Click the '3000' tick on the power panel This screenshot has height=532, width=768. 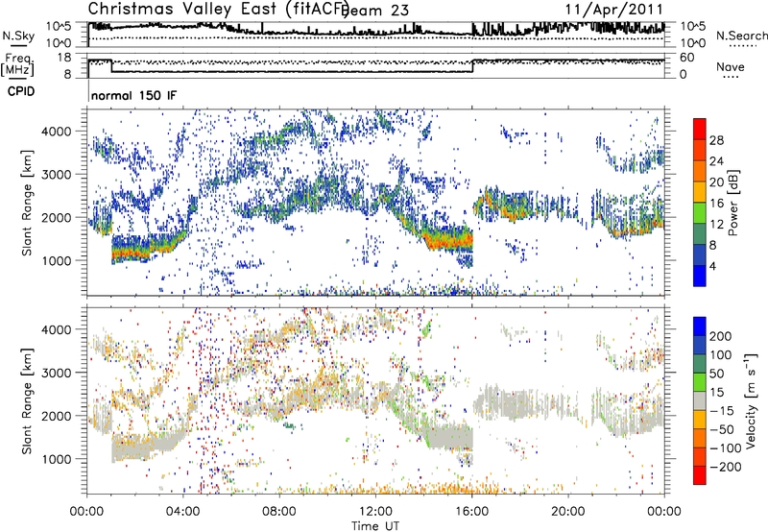pyautogui.click(x=57, y=175)
